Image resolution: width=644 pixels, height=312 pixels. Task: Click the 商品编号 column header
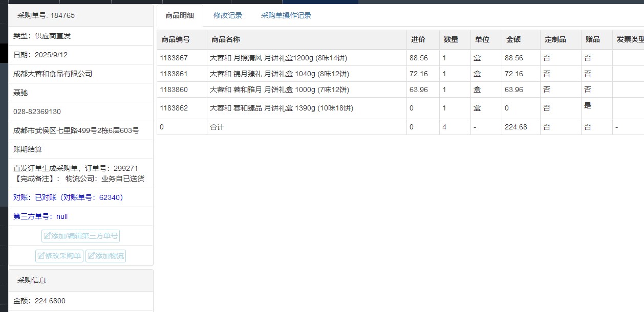(175, 39)
